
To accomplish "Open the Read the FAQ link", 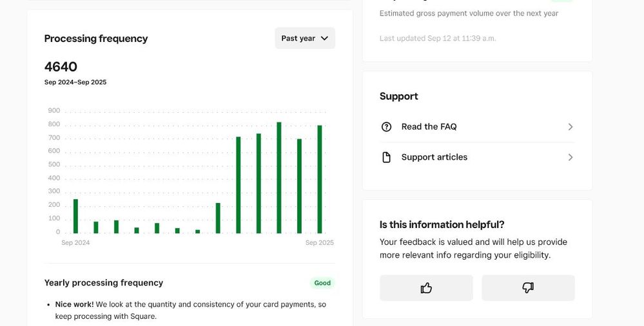I will click(429, 127).
